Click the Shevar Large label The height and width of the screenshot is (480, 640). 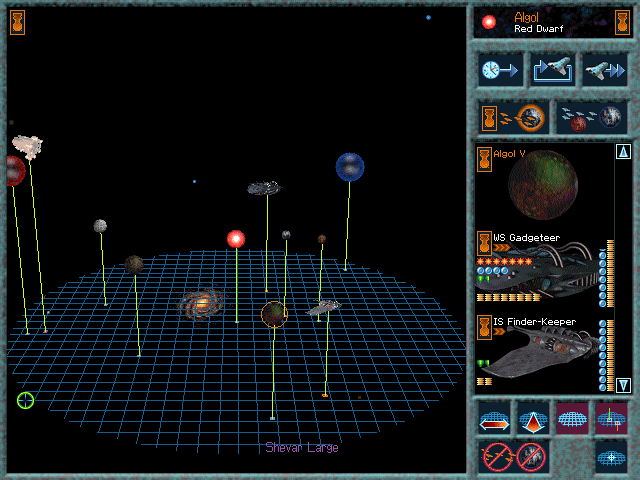pos(302,448)
